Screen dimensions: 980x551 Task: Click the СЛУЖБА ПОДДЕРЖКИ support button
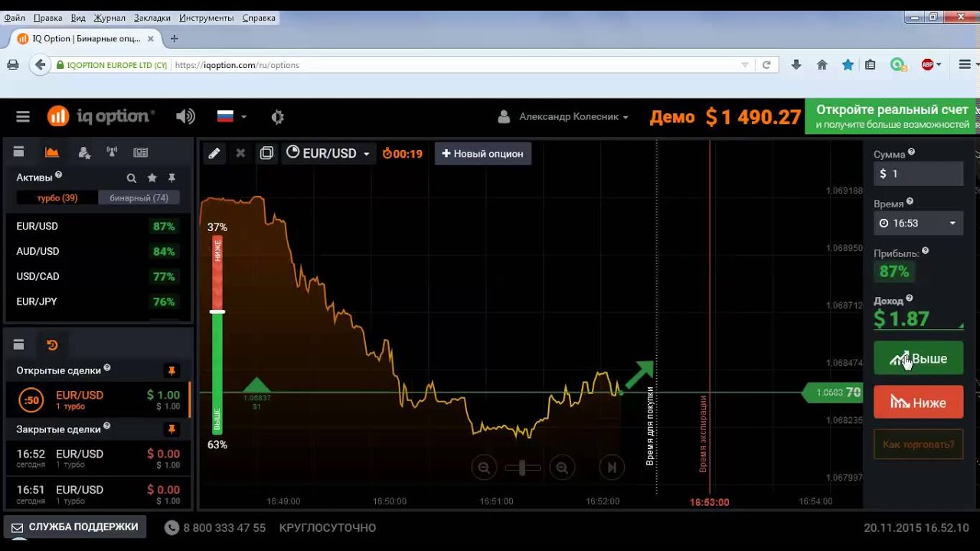(x=75, y=527)
